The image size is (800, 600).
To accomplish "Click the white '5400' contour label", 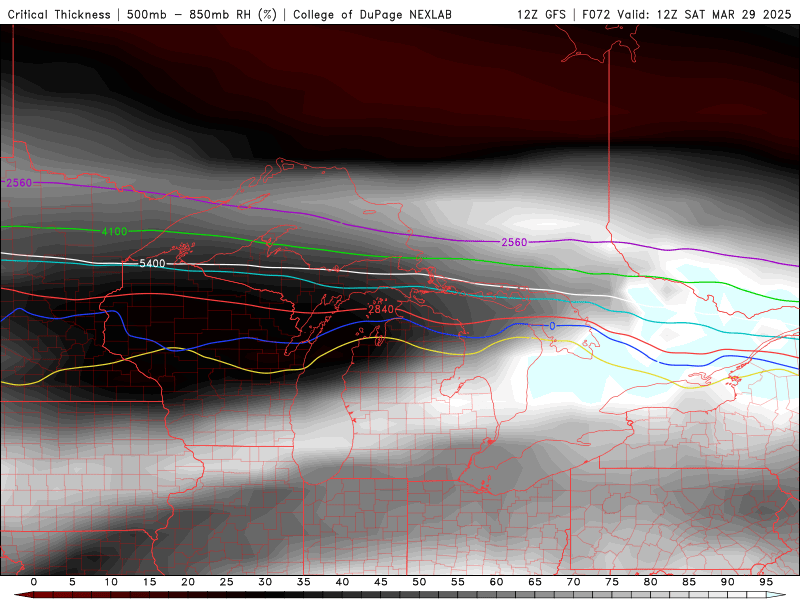I will 152,264.
